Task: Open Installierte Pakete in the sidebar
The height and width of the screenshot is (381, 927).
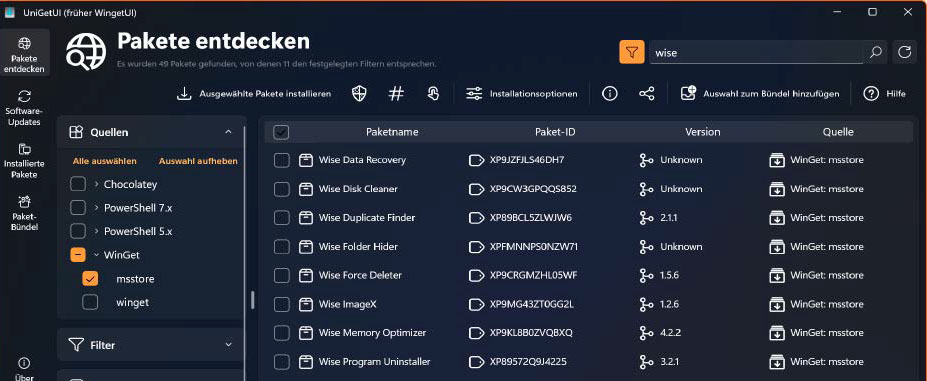Action: 24,160
